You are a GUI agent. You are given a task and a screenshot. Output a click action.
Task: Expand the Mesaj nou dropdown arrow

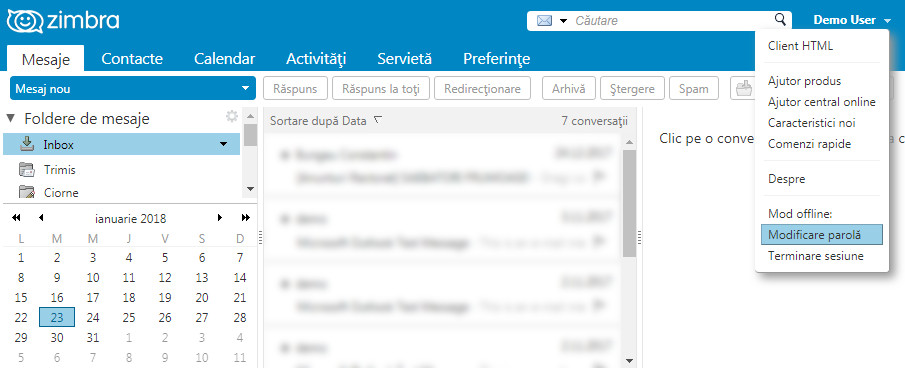click(245, 89)
